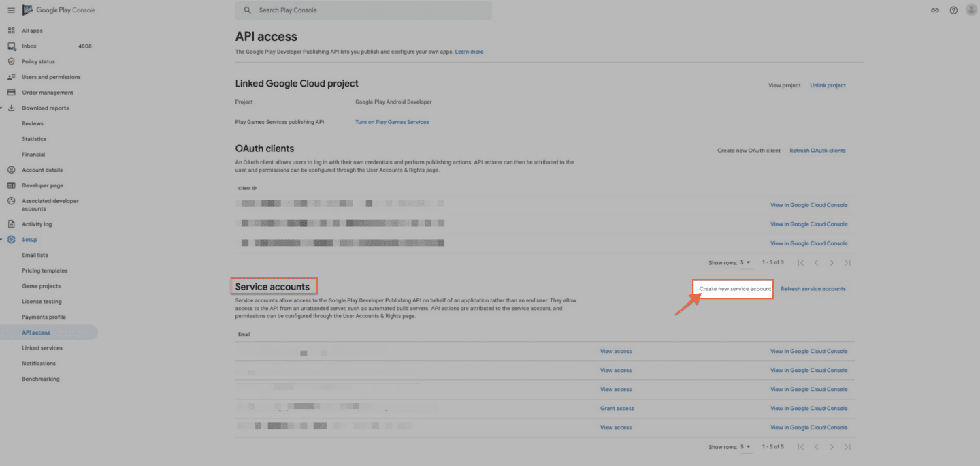Click Refresh service accounts link

tap(813, 289)
